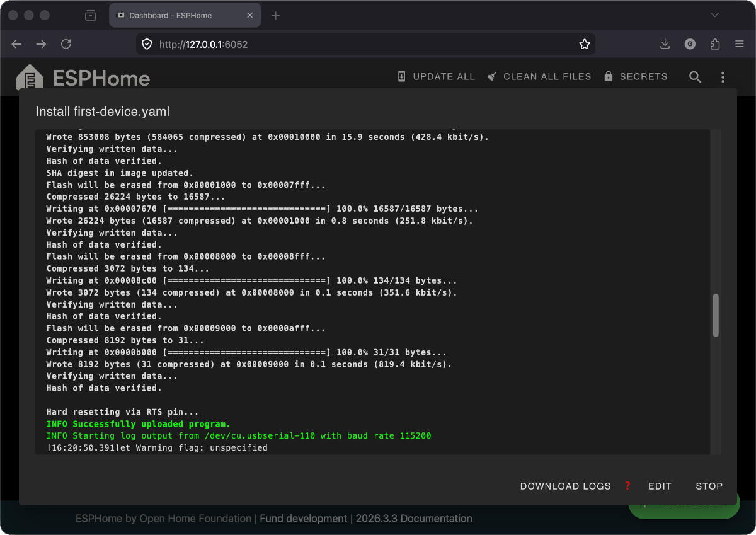
Task: Click 'ESPHome by Open Home Foundation' footer text
Action: point(164,519)
